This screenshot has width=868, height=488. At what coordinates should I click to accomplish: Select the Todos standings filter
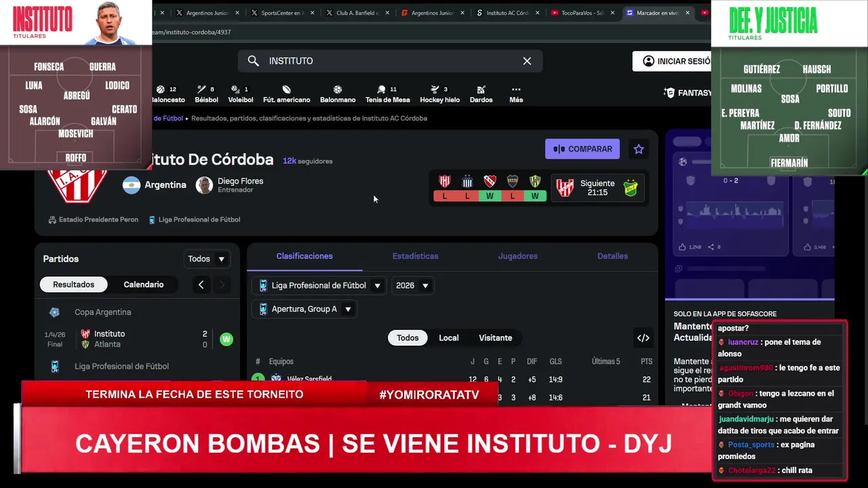pyautogui.click(x=408, y=338)
